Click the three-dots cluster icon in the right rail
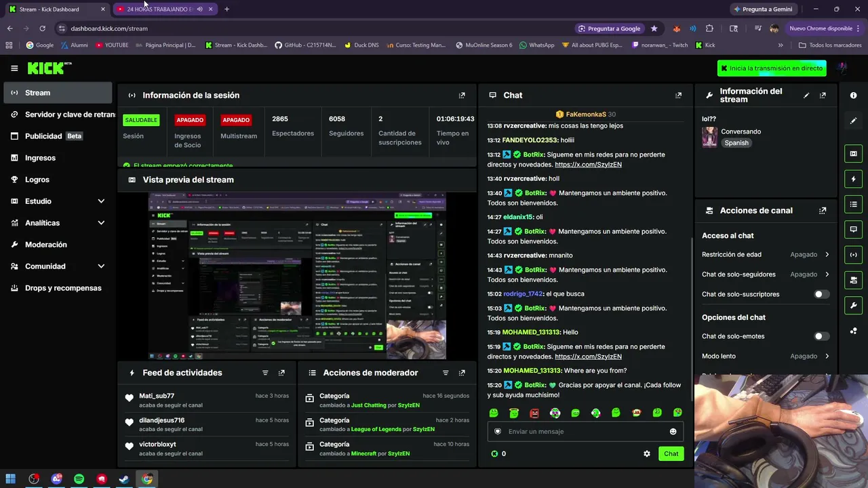The image size is (868, 488). [853, 331]
